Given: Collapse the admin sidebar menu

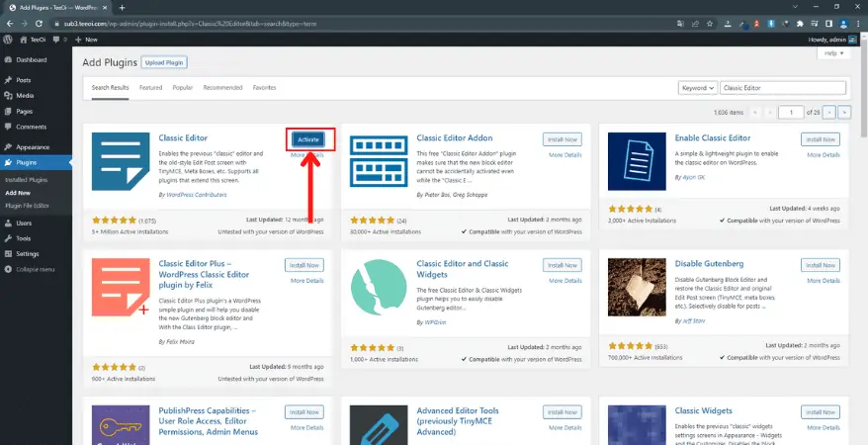Looking at the screenshot, I should (x=30, y=270).
